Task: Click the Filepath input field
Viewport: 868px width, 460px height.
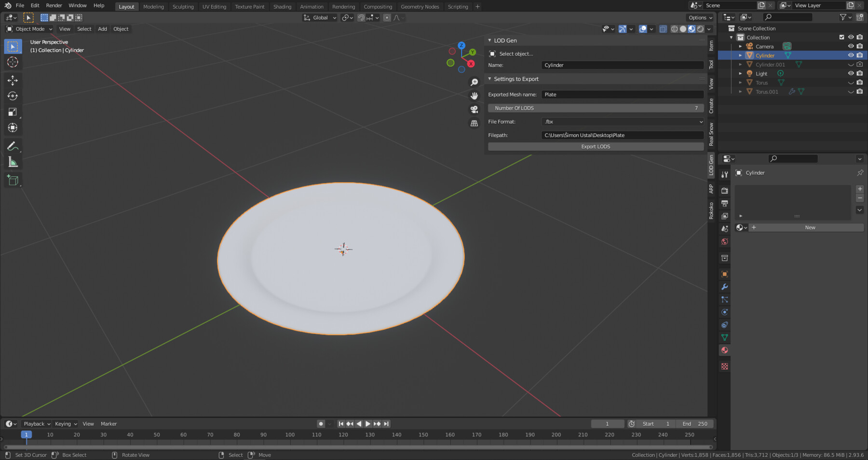Action: tap(622, 135)
